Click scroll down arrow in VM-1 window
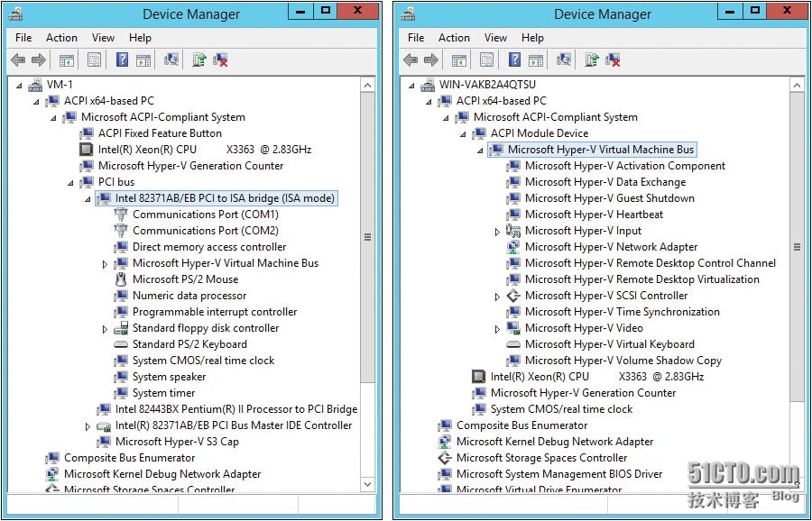 point(368,484)
